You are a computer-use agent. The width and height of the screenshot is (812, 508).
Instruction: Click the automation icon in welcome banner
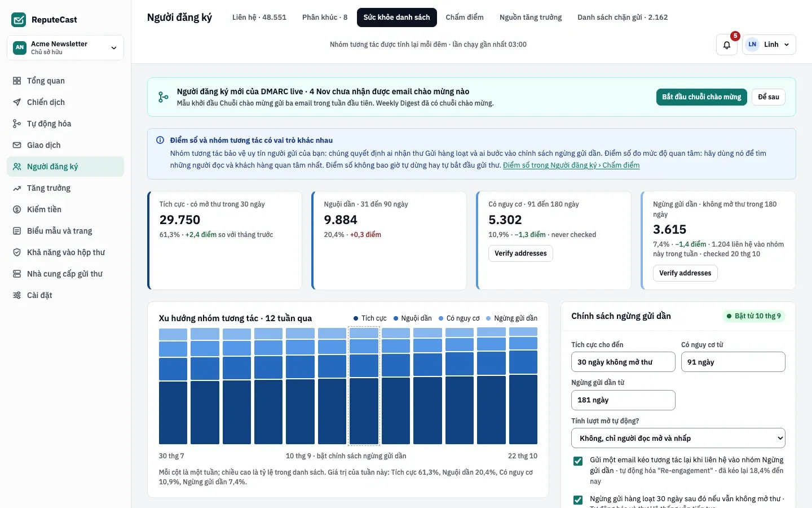[x=164, y=97]
